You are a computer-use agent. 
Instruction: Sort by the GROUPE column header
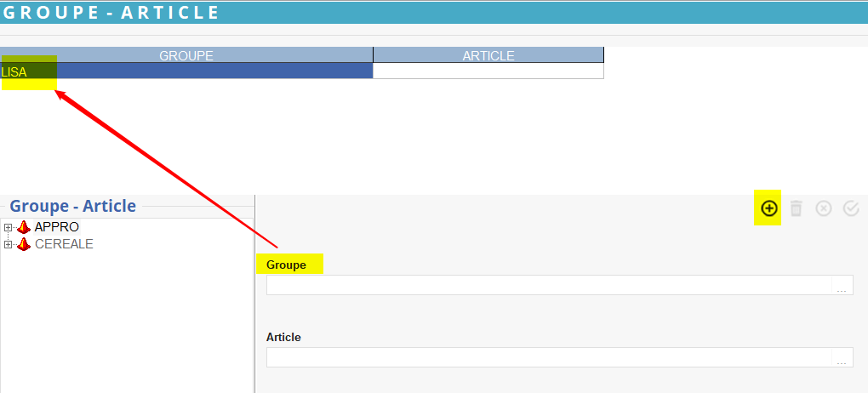[x=186, y=55]
